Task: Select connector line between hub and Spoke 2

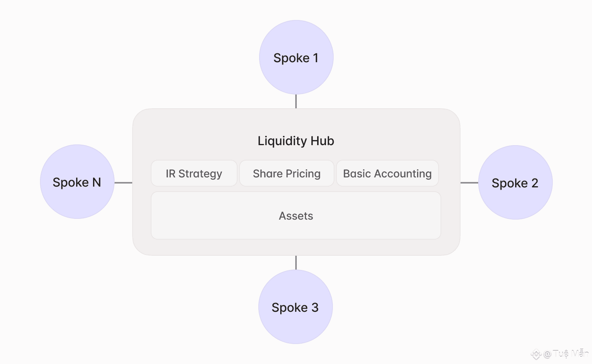Action: tap(469, 183)
